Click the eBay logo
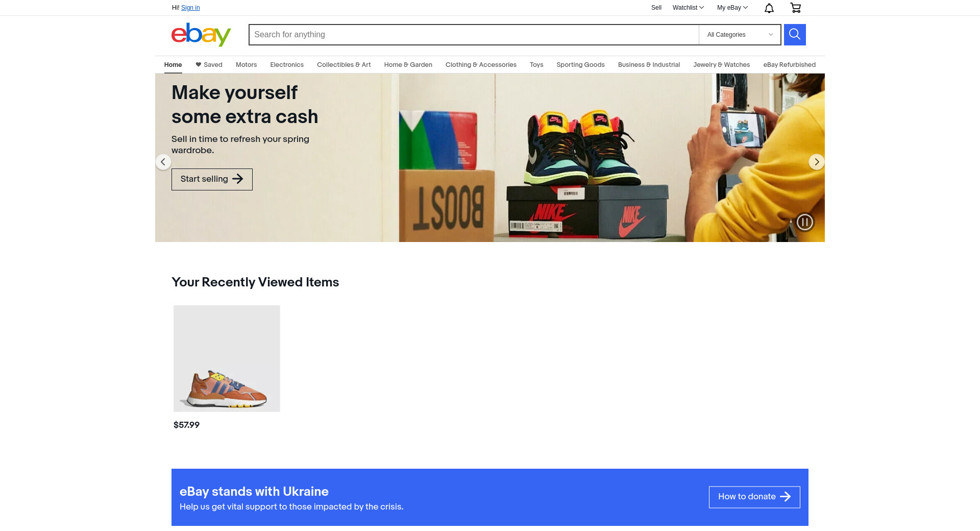The height and width of the screenshot is (531, 980). click(201, 35)
